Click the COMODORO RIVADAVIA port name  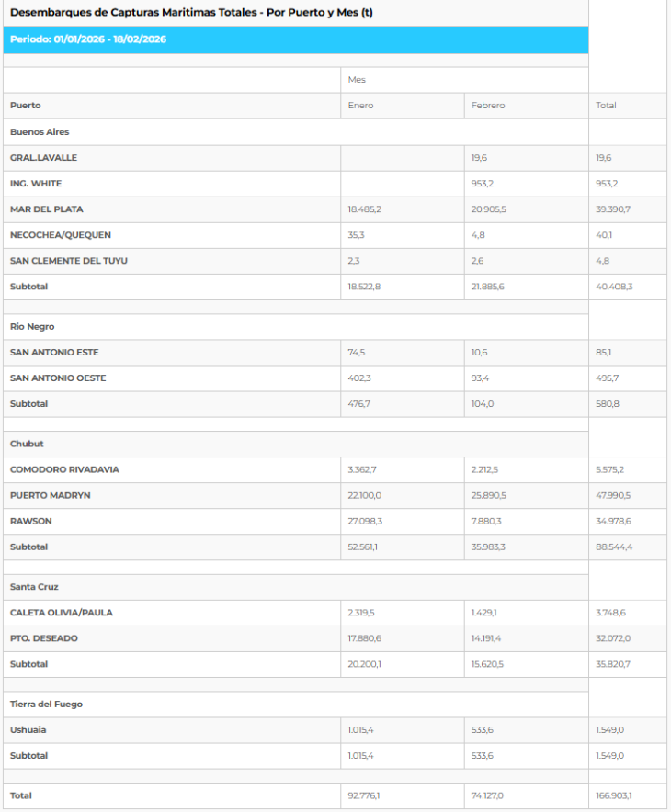[64, 470]
